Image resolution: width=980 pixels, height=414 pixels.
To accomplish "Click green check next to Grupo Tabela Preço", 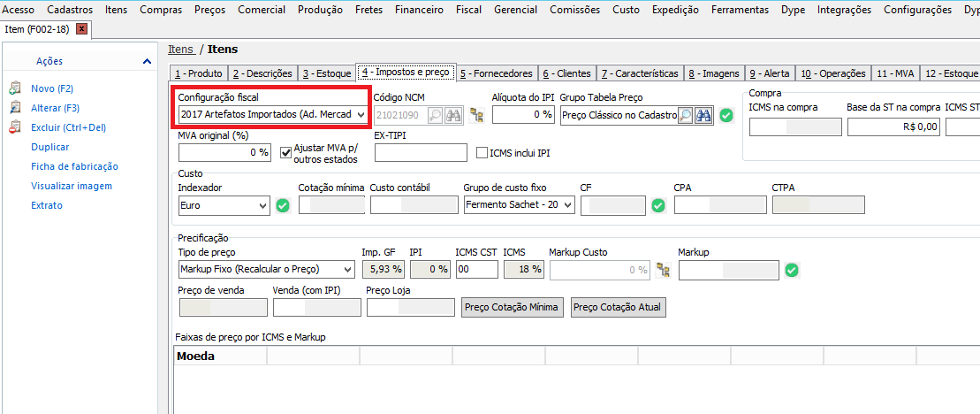I will click(726, 115).
